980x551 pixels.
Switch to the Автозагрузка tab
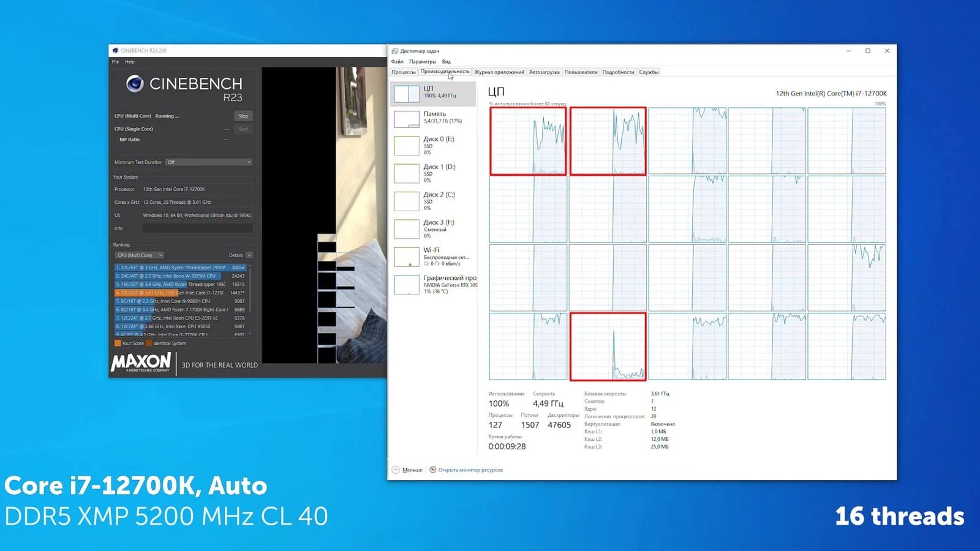(545, 72)
